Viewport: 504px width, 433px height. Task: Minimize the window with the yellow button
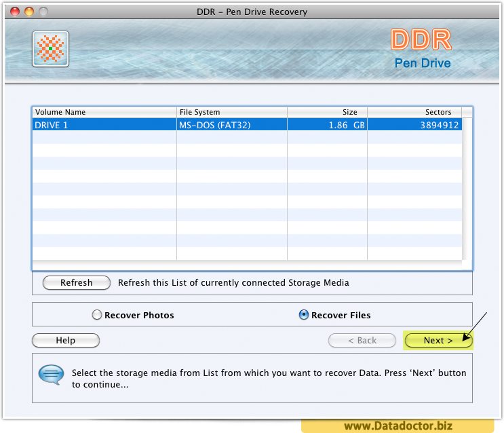(29, 12)
